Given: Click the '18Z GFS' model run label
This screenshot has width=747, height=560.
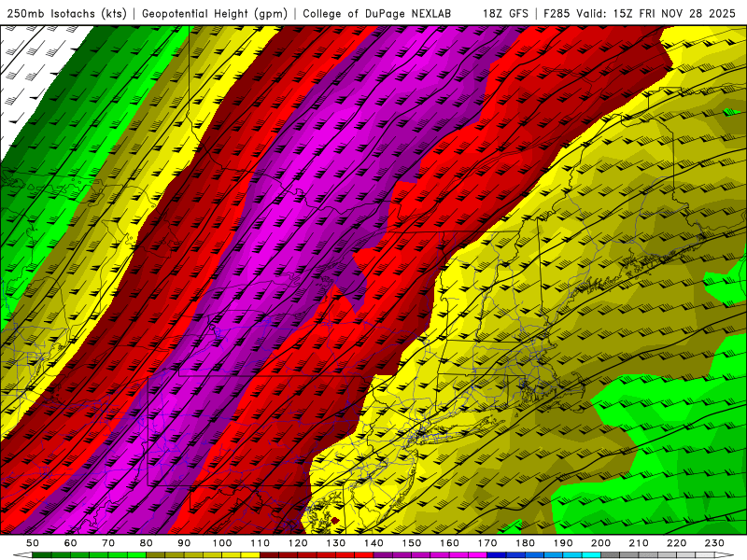Looking at the screenshot, I should click(505, 14).
